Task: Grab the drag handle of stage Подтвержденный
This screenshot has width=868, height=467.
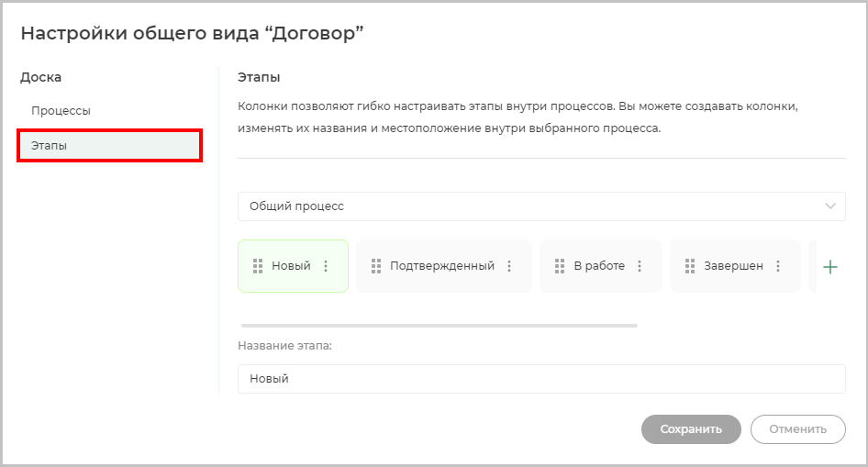Action: pos(376,266)
